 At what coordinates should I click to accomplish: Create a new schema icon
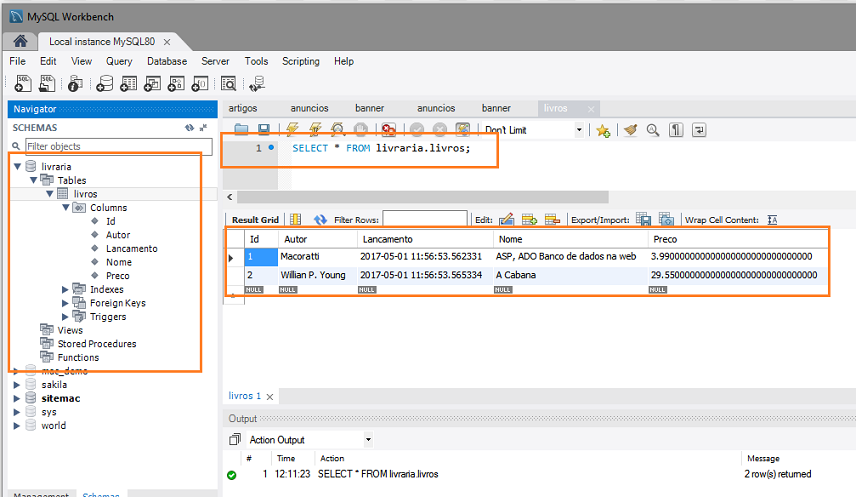104,84
